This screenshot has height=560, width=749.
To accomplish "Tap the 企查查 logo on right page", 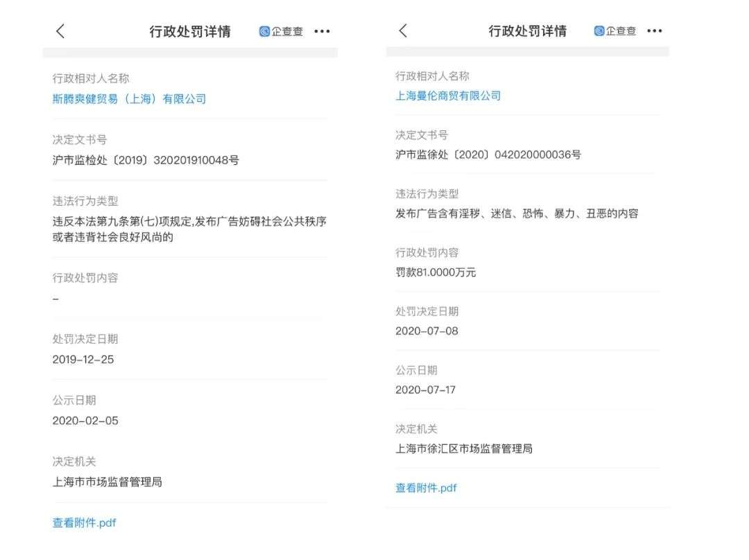I will [614, 31].
